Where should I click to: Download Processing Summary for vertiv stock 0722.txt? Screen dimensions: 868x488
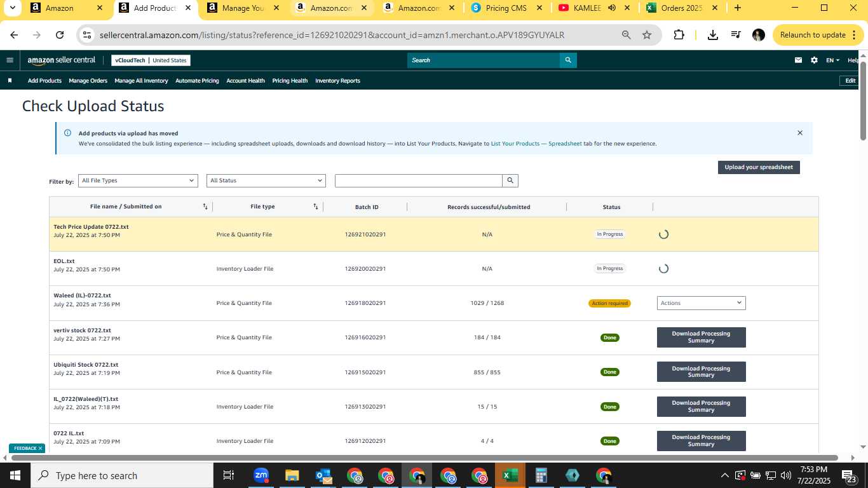click(701, 337)
